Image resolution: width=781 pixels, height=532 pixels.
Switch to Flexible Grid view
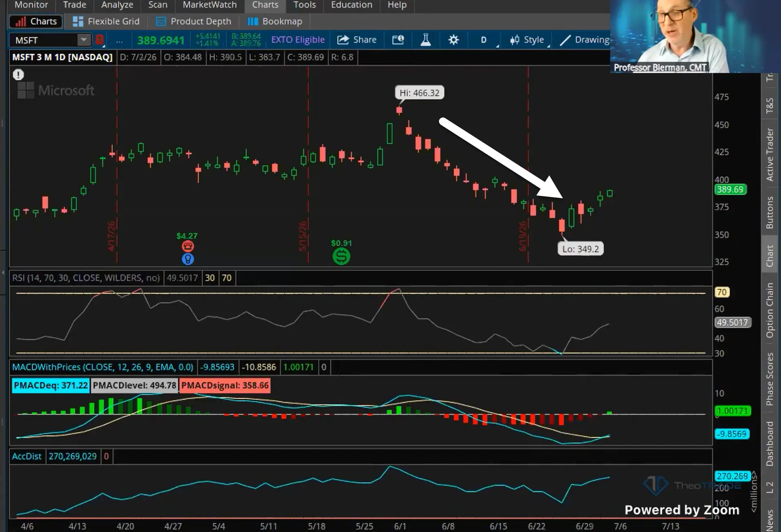(x=106, y=22)
